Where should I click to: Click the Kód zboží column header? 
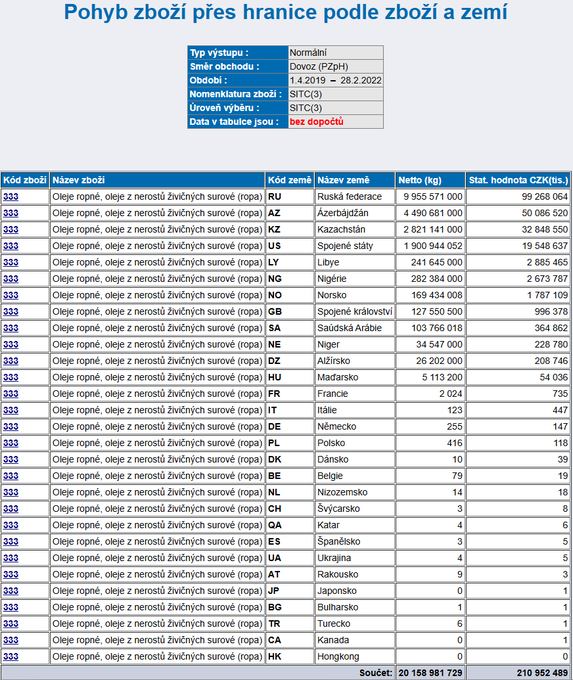point(25,180)
